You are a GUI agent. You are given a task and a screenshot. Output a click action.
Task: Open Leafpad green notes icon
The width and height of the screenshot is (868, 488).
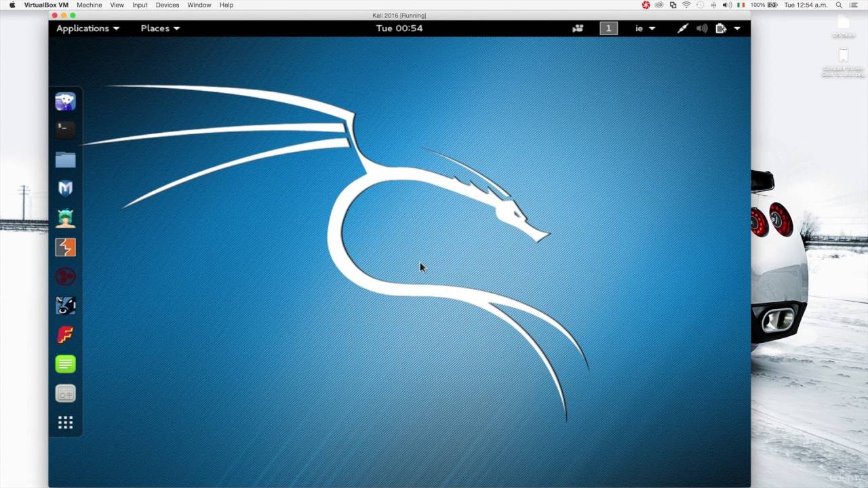[65, 364]
